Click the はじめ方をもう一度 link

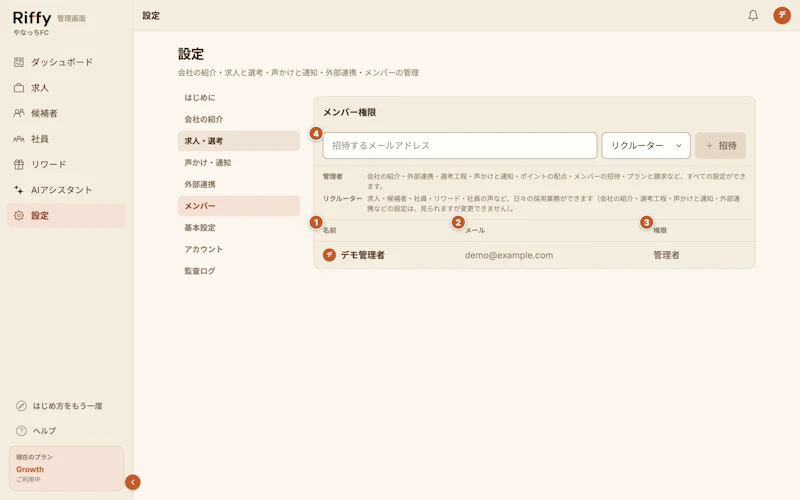coord(67,406)
